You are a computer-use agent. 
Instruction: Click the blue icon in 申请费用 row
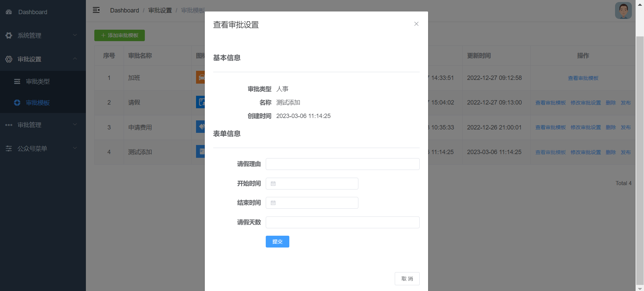(200, 126)
